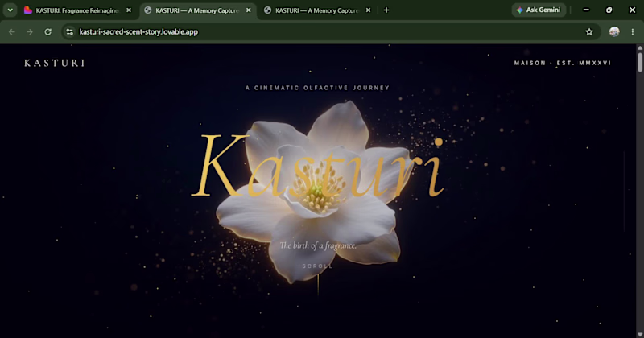Switch to KASTURI: Fragrance Reimagined tab
The image size is (644, 338).
(x=77, y=10)
